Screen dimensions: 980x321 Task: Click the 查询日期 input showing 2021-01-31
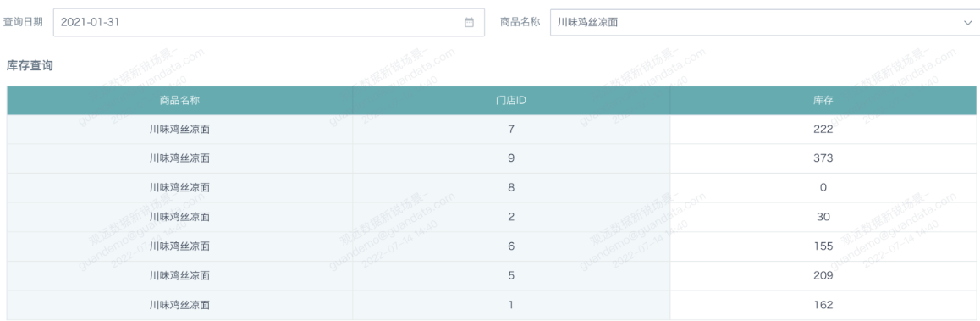[x=269, y=23]
